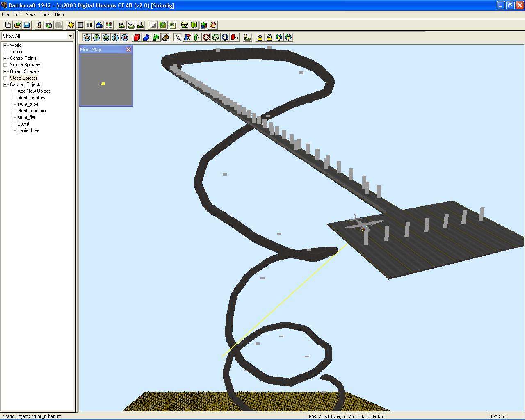
Task: Select stunt_flat cached object
Action: pyautogui.click(x=27, y=117)
